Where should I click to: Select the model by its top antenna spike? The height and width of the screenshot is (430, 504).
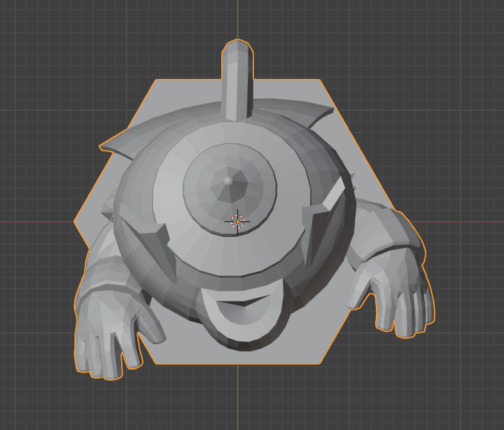237,79
